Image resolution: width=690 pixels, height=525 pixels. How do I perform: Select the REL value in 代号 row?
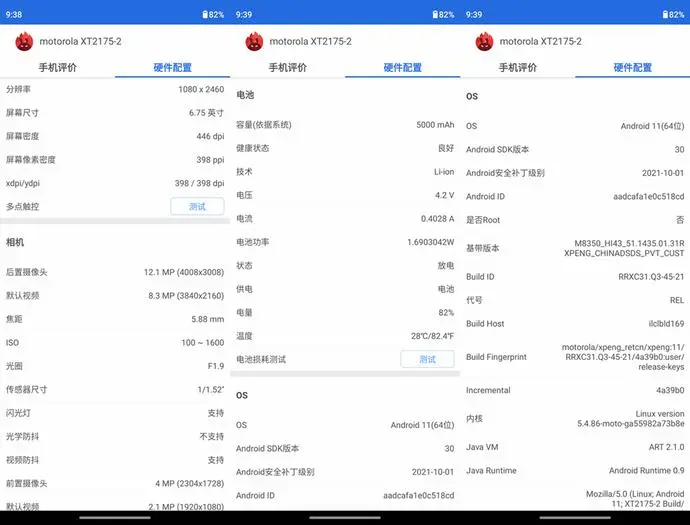[677, 300]
